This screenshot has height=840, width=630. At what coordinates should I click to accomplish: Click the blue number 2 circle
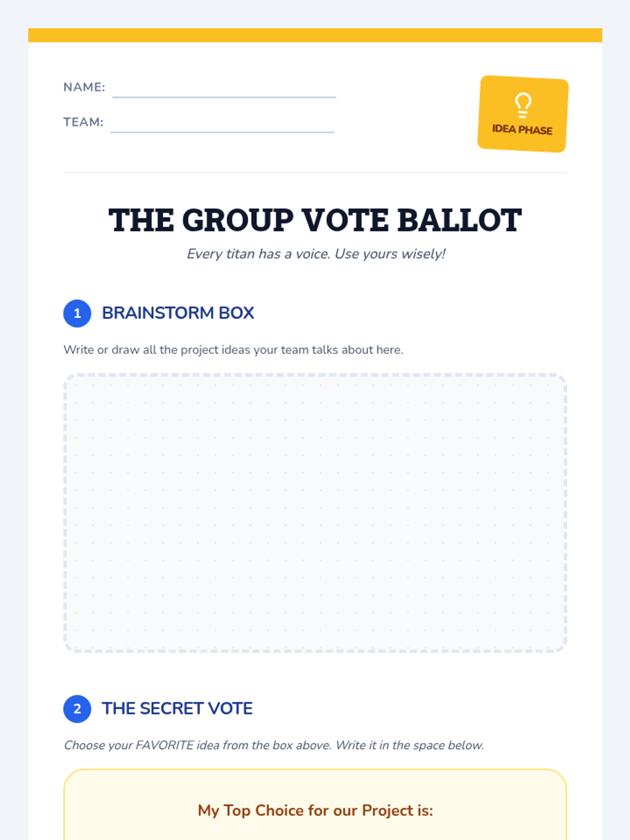click(77, 709)
